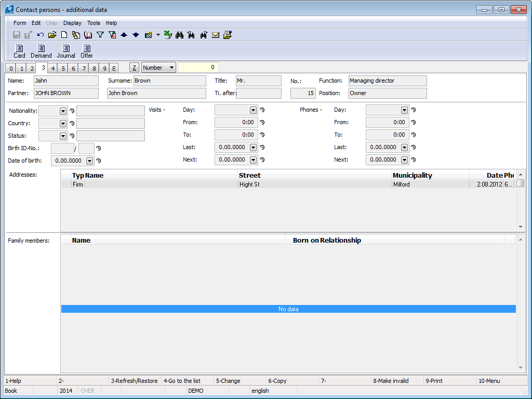Open the Form menu

tap(20, 23)
